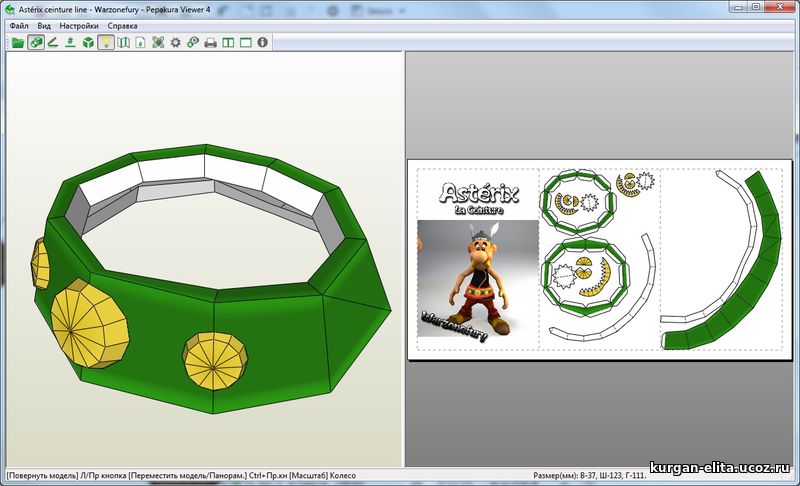Click the small page toolbar icon
This screenshot has width=800, height=486.
141,43
